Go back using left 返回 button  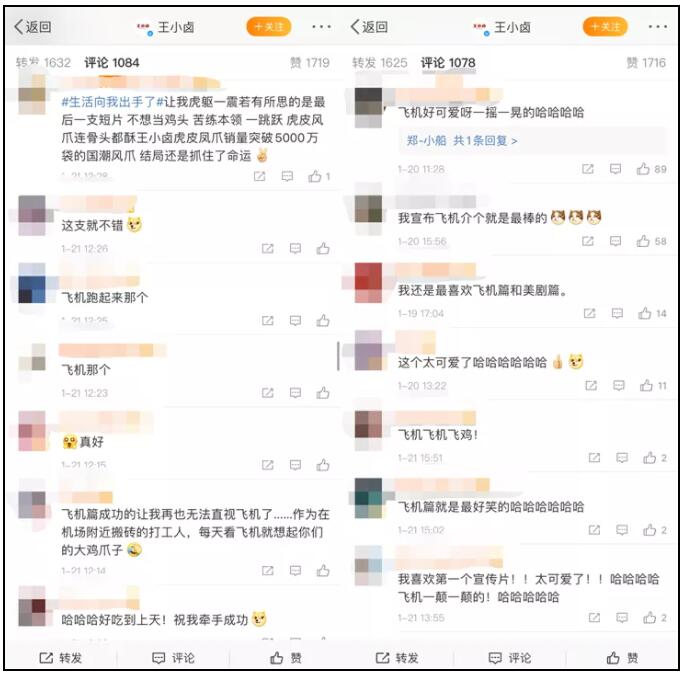click(x=32, y=27)
